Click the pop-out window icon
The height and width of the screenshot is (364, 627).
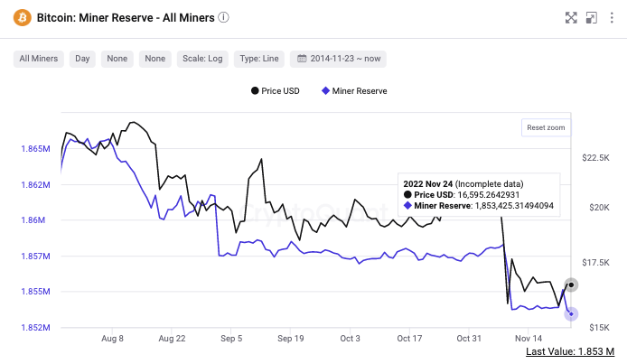point(591,17)
